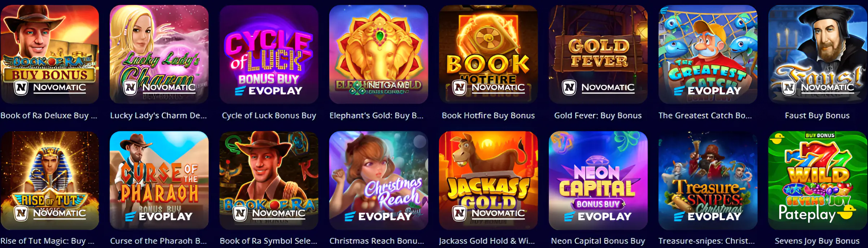Click the Gold Fever: Buy Bonus title

pyautogui.click(x=598, y=116)
